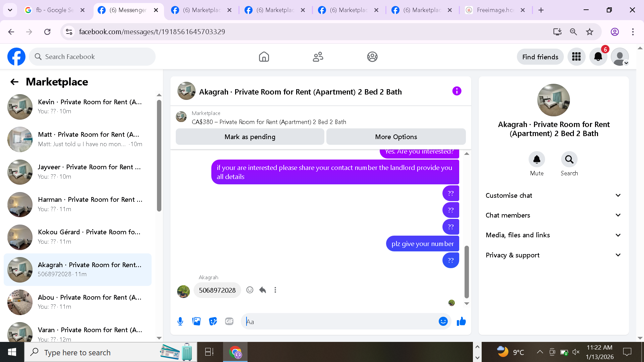Image resolution: width=644 pixels, height=362 pixels.
Task: Open the GIF picker
Action: tap(229, 321)
